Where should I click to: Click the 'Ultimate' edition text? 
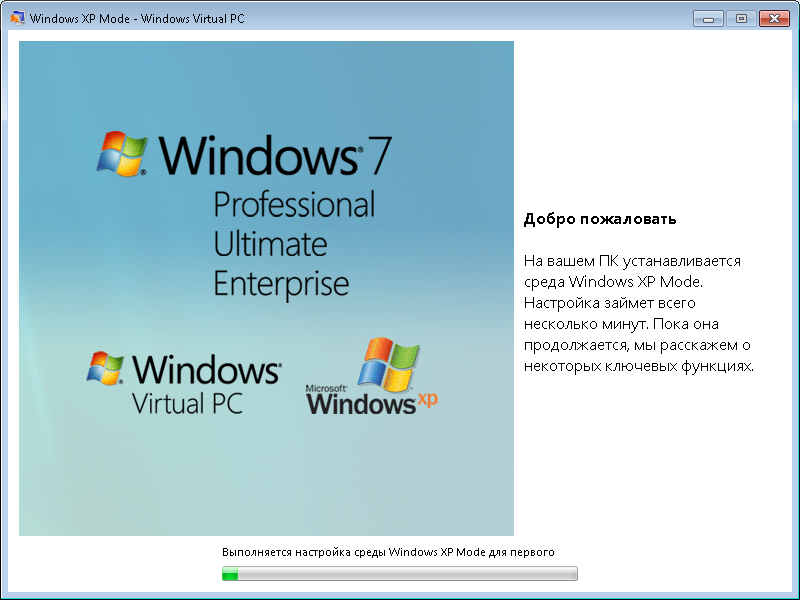point(270,244)
